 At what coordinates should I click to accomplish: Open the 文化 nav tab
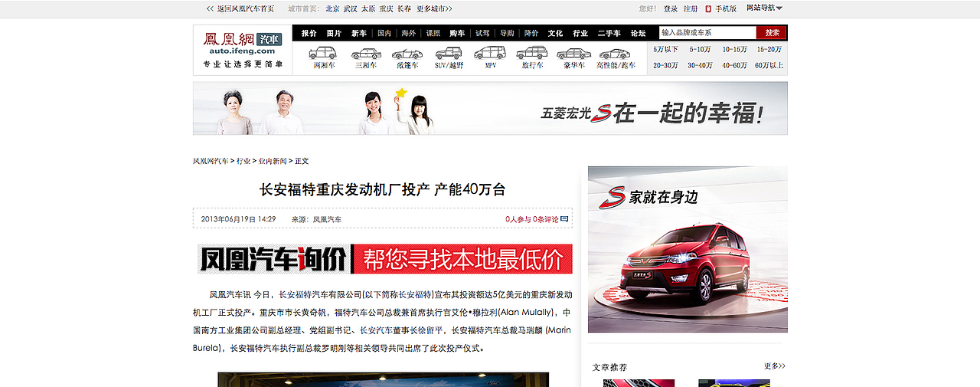(555, 33)
